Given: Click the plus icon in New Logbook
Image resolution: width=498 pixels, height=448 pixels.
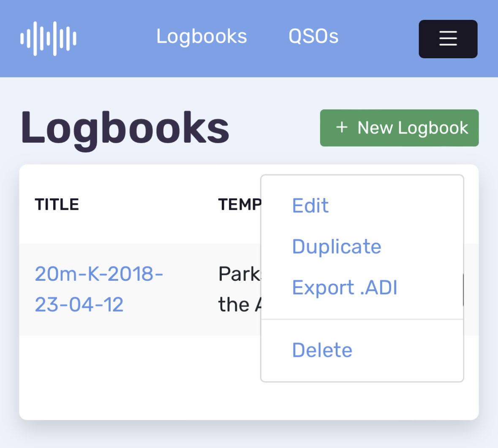Looking at the screenshot, I should pyautogui.click(x=340, y=128).
